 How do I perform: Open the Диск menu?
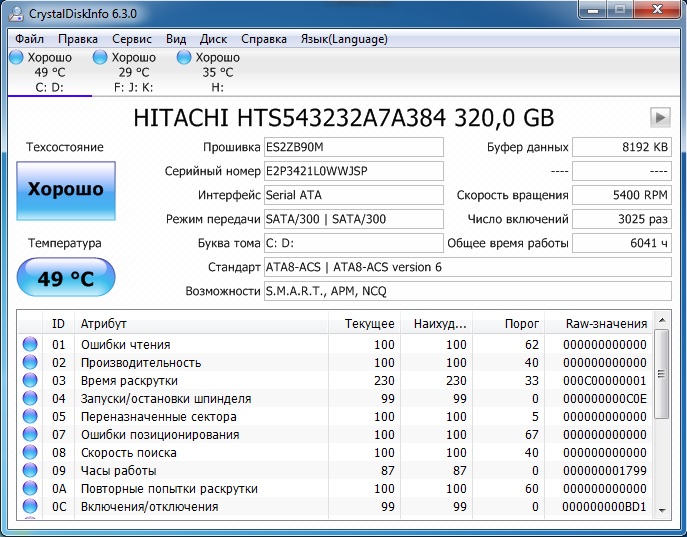(213, 39)
